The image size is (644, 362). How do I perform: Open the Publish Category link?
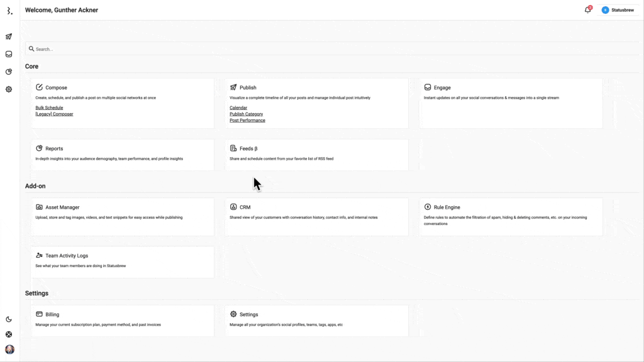tap(246, 114)
